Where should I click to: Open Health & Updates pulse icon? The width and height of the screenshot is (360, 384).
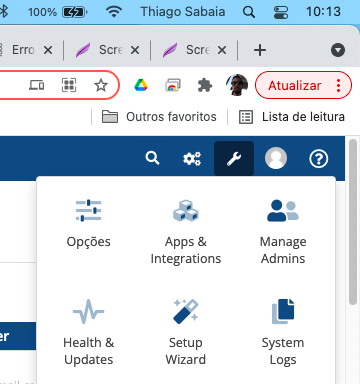tap(88, 312)
